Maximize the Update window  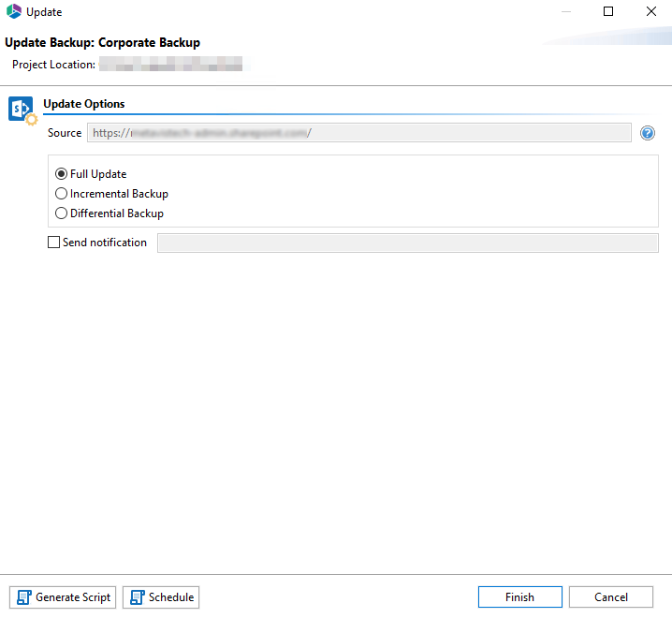[608, 11]
